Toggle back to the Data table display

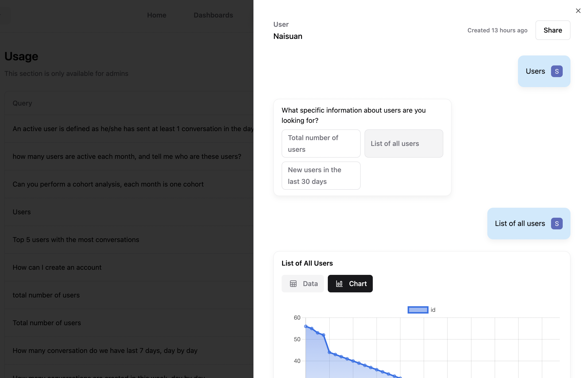[303, 284]
